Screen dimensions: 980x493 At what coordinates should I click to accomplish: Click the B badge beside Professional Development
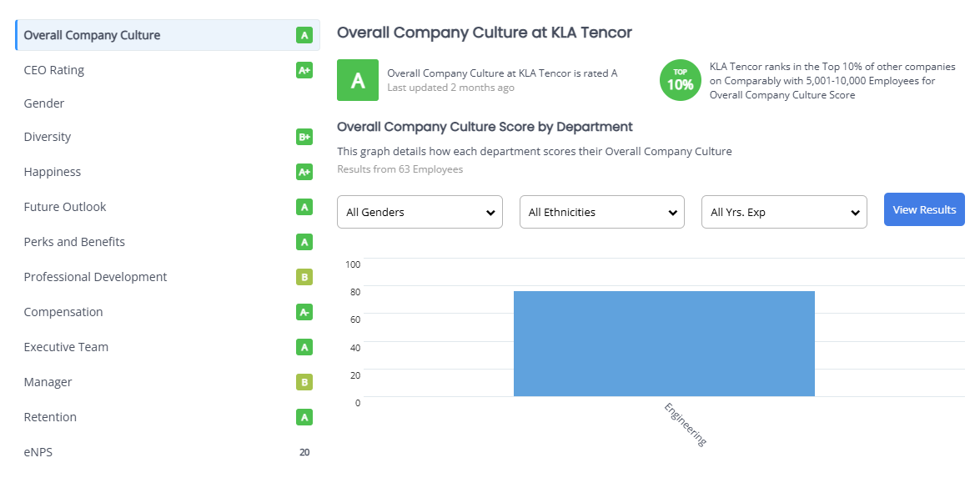[x=304, y=277]
